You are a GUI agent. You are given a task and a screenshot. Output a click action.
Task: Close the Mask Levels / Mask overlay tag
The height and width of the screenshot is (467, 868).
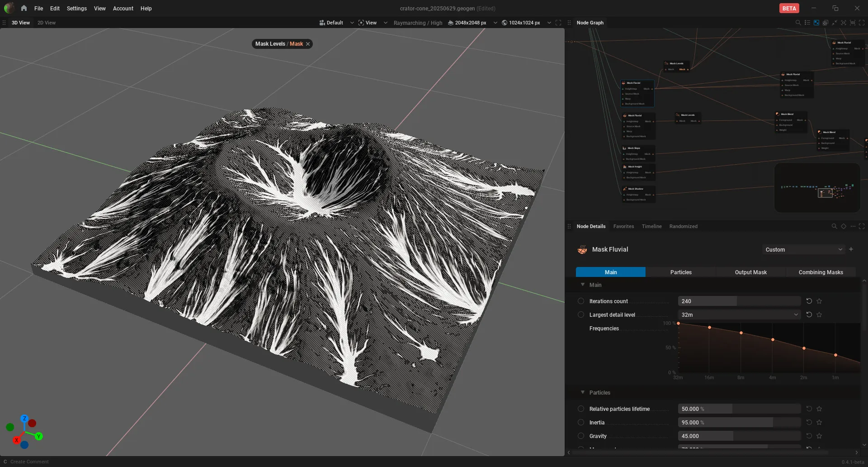[308, 44]
